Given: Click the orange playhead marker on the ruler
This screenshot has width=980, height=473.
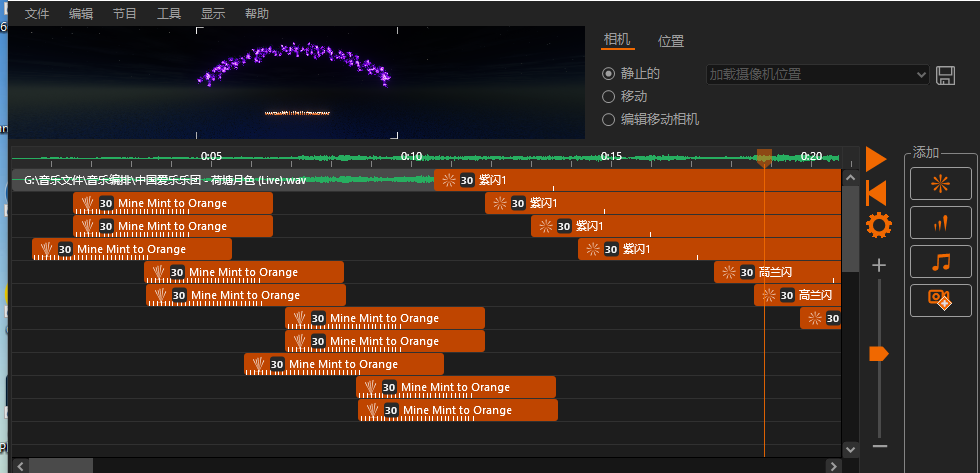Looking at the screenshot, I should [764, 157].
